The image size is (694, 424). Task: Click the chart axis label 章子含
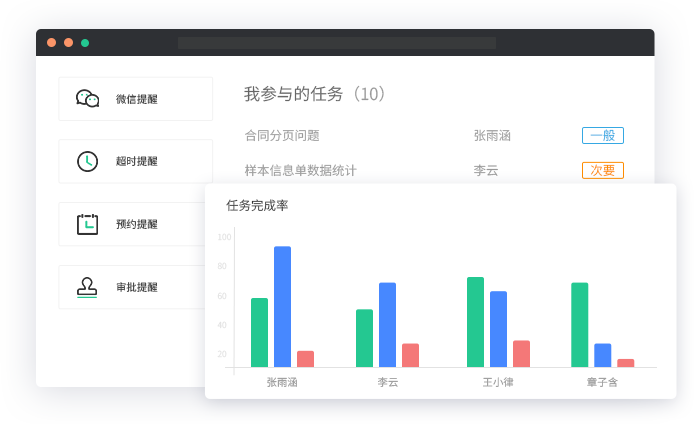(x=602, y=382)
